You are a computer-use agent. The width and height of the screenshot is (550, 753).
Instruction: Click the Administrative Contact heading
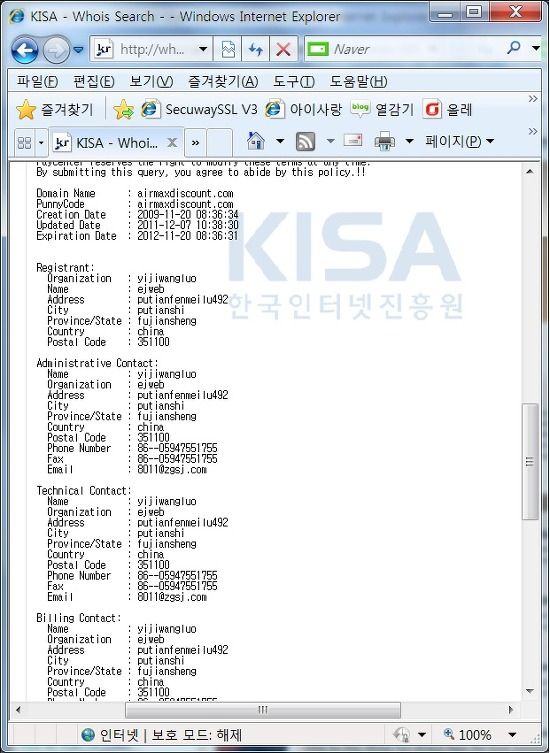click(x=97, y=363)
